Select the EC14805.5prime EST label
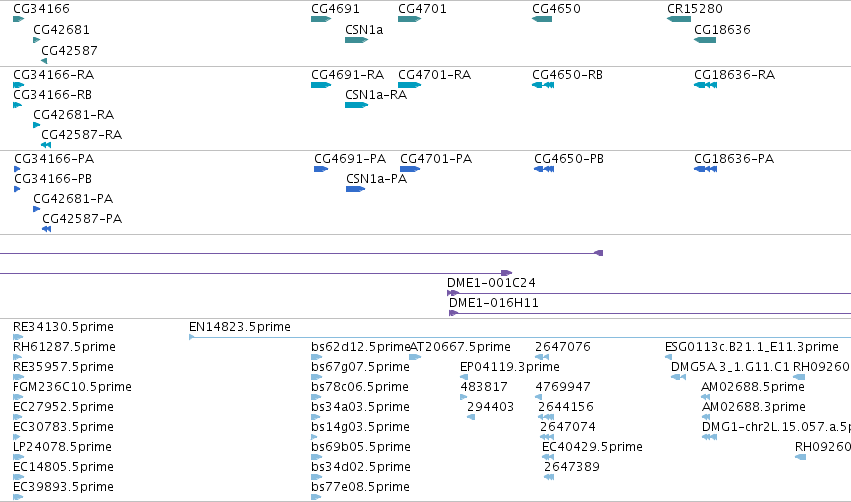 (63, 467)
